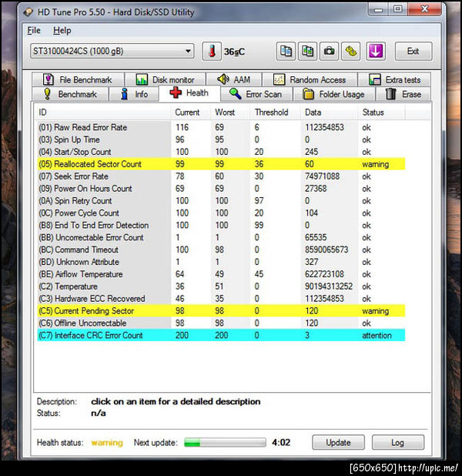Click the 4:02 next update countdown

coord(281,442)
